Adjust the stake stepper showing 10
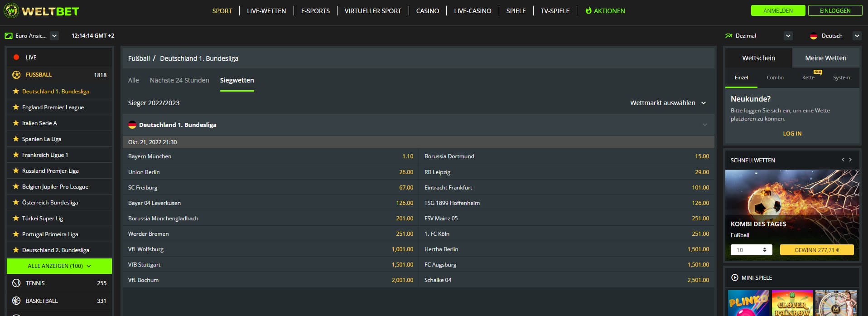Screen dimensions: 868x316 765,250
